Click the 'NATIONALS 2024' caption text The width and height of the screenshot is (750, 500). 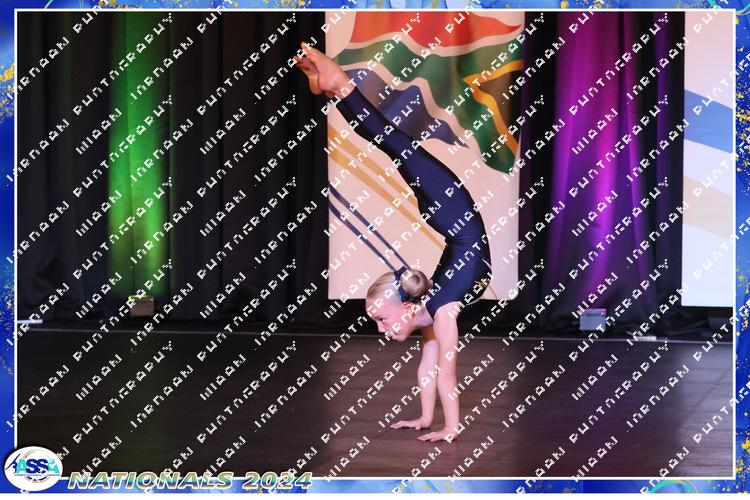[x=190, y=480]
